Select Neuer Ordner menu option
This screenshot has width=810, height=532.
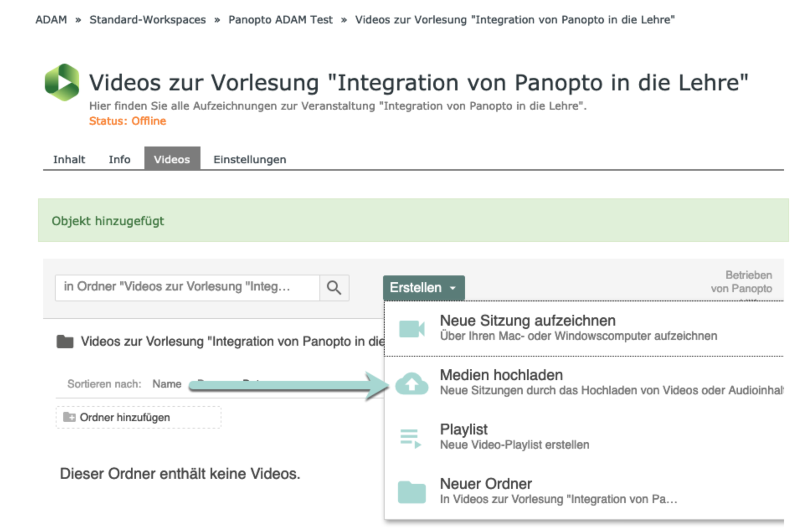pos(486,484)
